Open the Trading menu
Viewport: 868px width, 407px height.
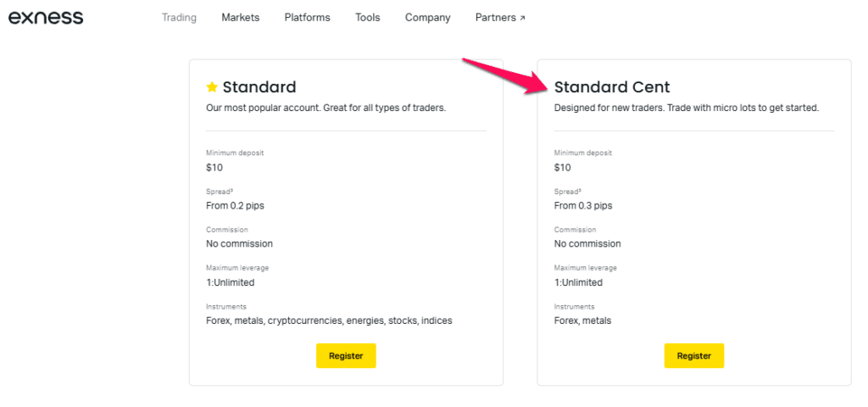[179, 18]
